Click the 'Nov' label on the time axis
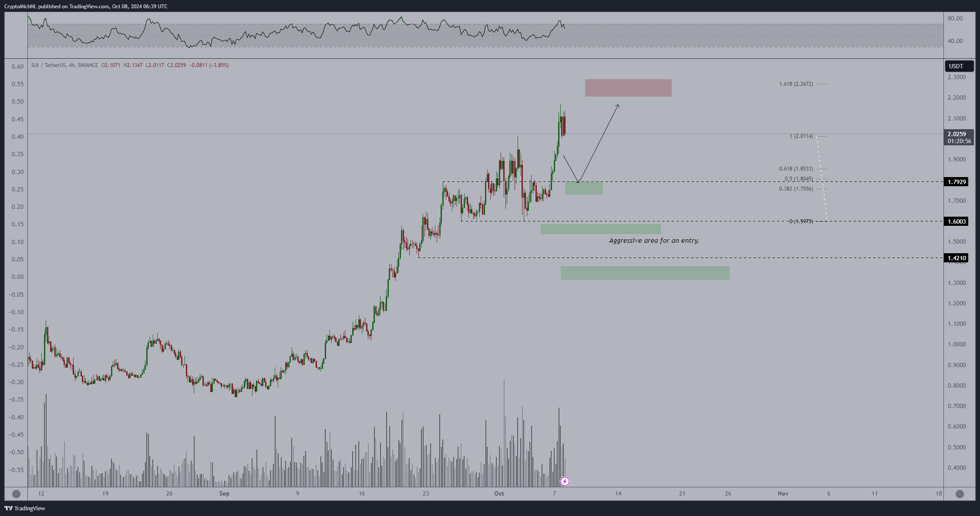Viewport: 980px width, 516px height. [x=783, y=493]
